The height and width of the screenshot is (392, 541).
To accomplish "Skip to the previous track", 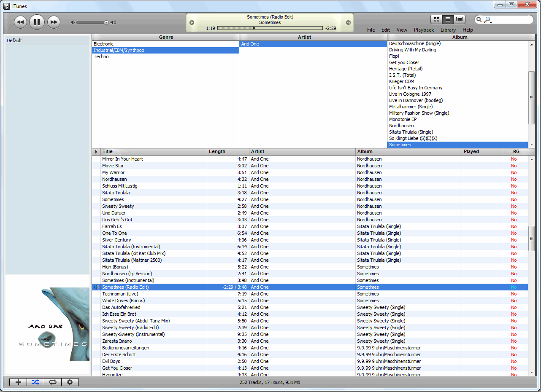I will tap(20, 22).
